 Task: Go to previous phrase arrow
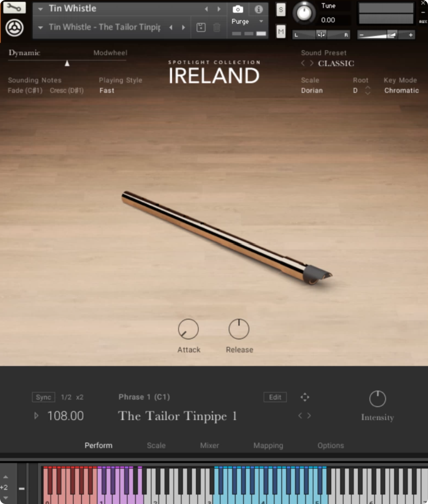click(300, 416)
